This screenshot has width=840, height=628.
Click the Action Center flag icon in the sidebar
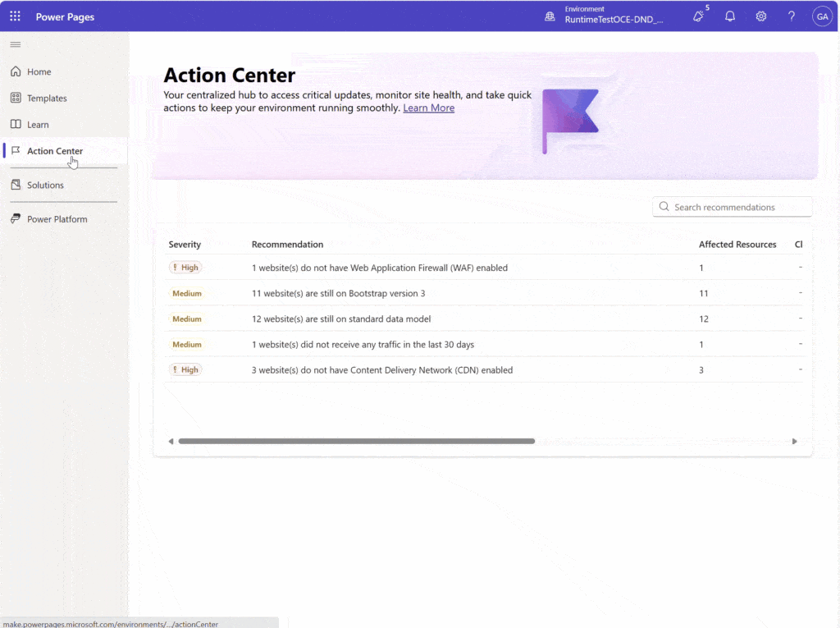pos(16,150)
